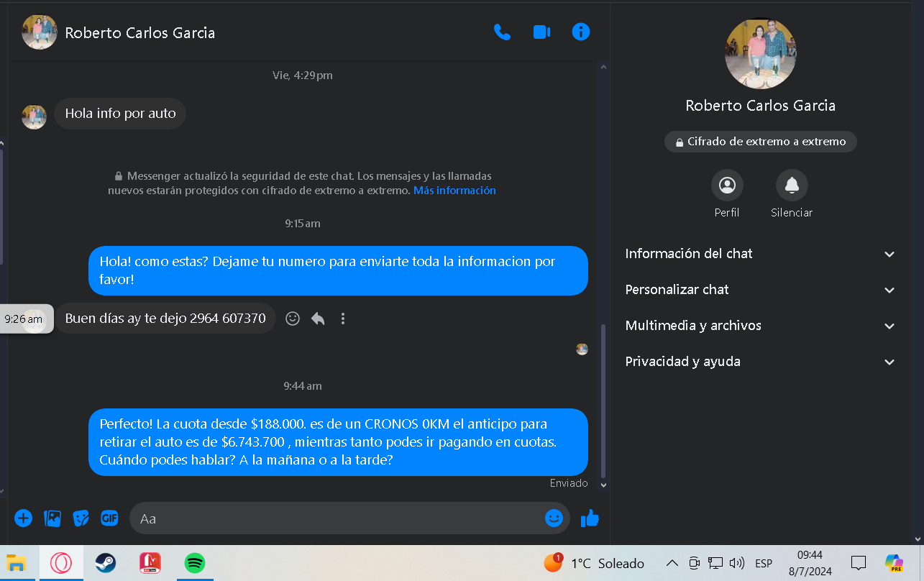The width and height of the screenshot is (924, 581).
Task: Mute notifications with Silenciar bell
Action: tap(791, 186)
